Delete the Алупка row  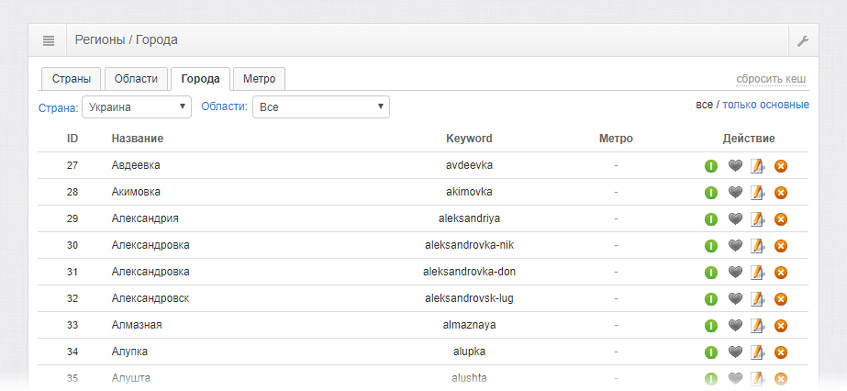(781, 353)
